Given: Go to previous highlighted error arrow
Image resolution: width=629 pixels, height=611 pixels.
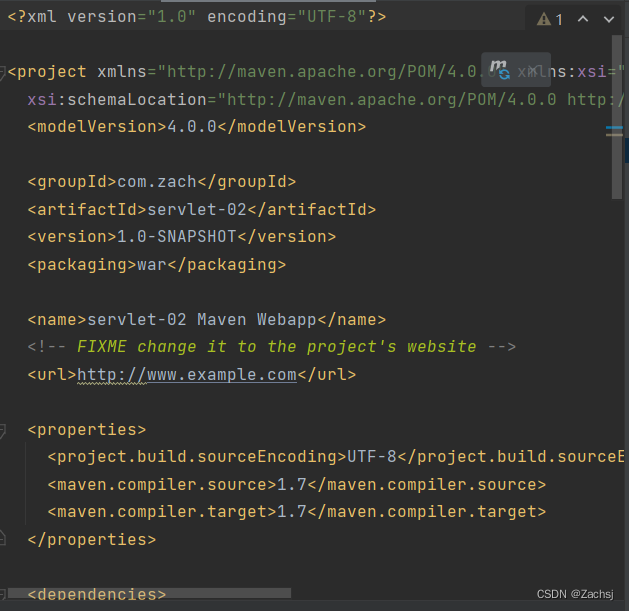Looking at the screenshot, I should (x=583, y=18).
